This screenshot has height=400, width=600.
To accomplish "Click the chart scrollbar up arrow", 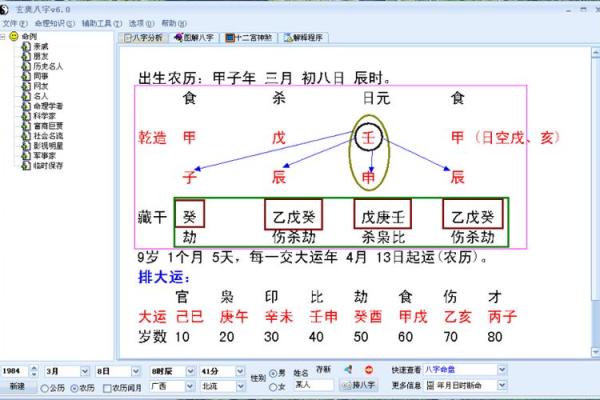I will tap(596, 52).
